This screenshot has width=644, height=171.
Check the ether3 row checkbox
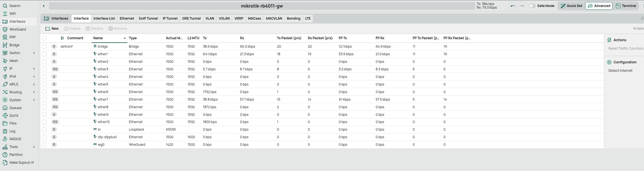[x=44, y=69]
